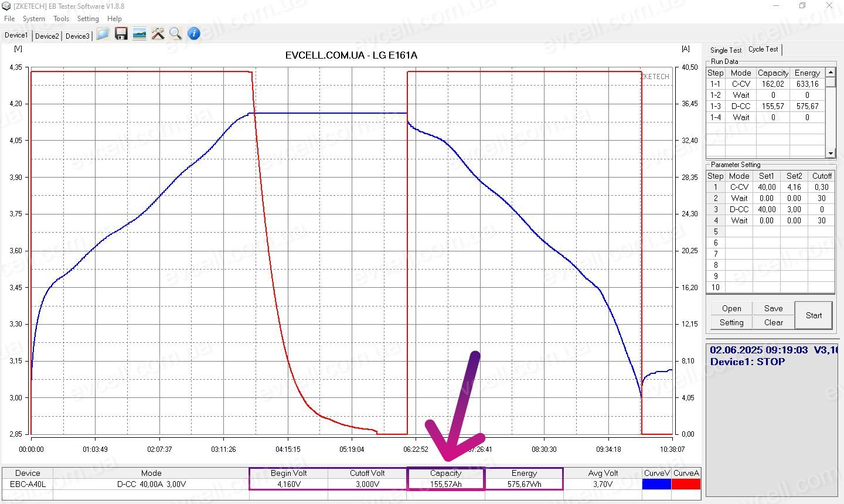Image resolution: width=844 pixels, height=504 pixels.
Task: Click the Avg Volt value 3,70V
Action: tap(603, 484)
